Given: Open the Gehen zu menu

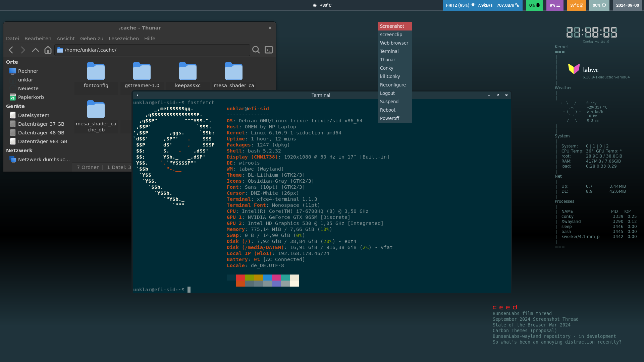Looking at the screenshot, I should 92,39.
